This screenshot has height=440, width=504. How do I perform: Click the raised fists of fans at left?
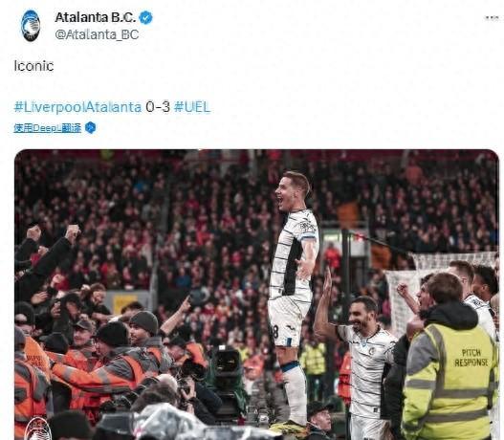click(x=54, y=232)
